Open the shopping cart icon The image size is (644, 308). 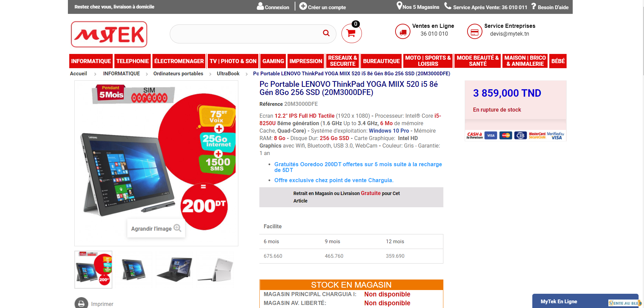[x=351, y=33]
